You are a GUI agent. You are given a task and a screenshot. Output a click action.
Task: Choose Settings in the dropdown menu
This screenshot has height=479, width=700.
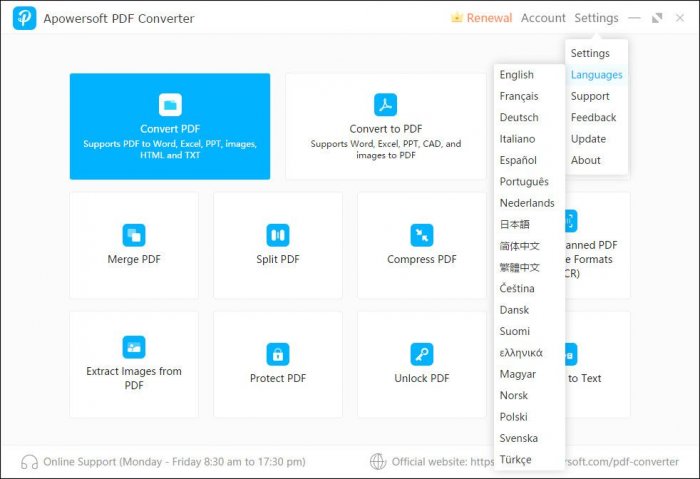[596, 53]
